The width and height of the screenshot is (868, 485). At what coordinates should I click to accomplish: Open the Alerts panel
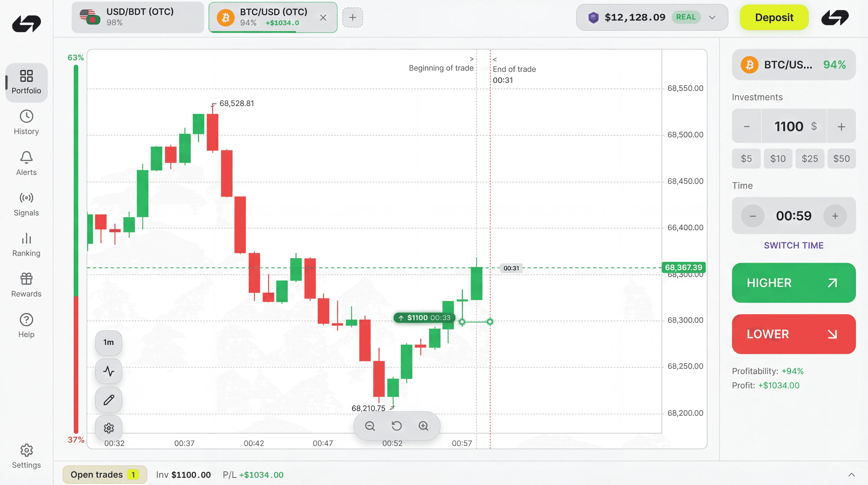26,163
